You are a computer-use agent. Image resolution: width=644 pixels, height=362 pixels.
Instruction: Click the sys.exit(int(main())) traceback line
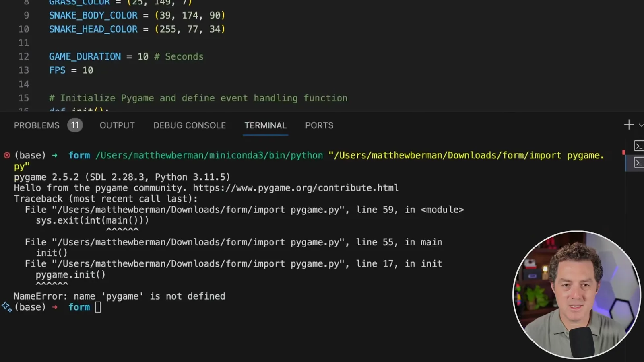click(x=92, y=220)
